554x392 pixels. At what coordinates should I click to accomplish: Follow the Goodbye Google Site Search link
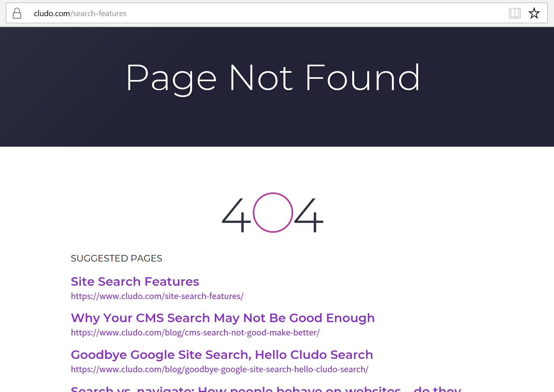point(222,354)
